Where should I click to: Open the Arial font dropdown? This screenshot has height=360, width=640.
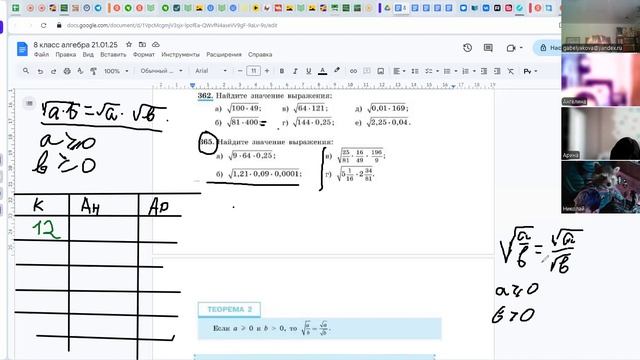(x=211, y=71)
